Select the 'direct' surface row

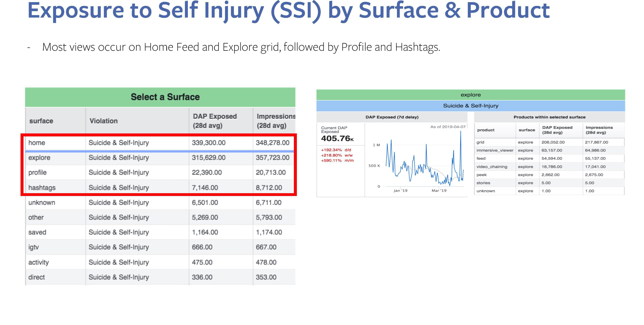click(x=160, y=277)
